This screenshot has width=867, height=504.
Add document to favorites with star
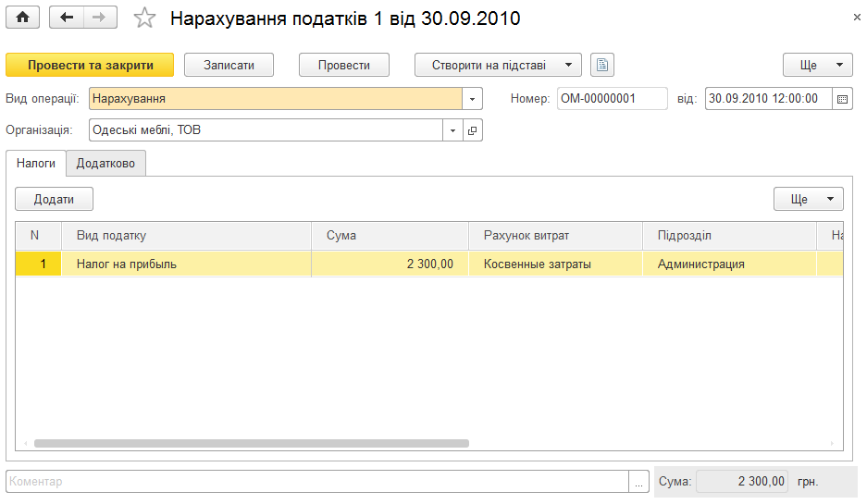(144, 18)
